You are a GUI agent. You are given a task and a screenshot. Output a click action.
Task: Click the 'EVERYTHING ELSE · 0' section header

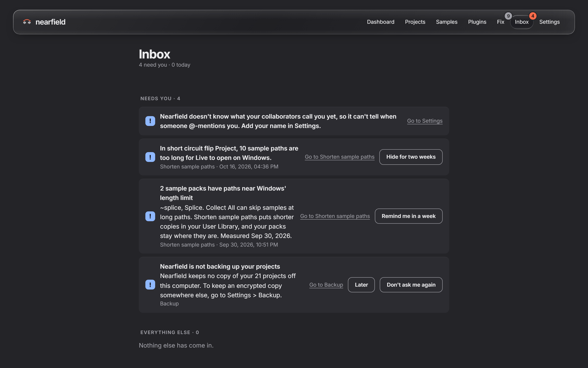point(170,332)
